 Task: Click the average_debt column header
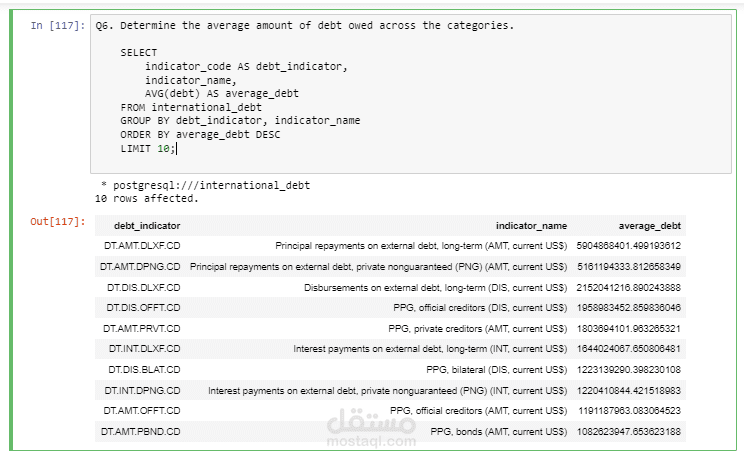tap(650, 226)
